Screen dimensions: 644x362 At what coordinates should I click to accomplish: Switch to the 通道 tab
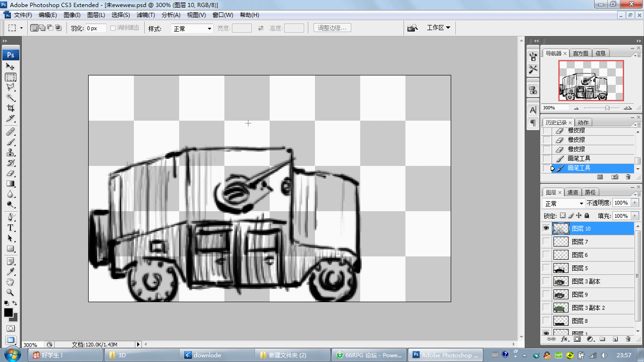click(573, 192)
